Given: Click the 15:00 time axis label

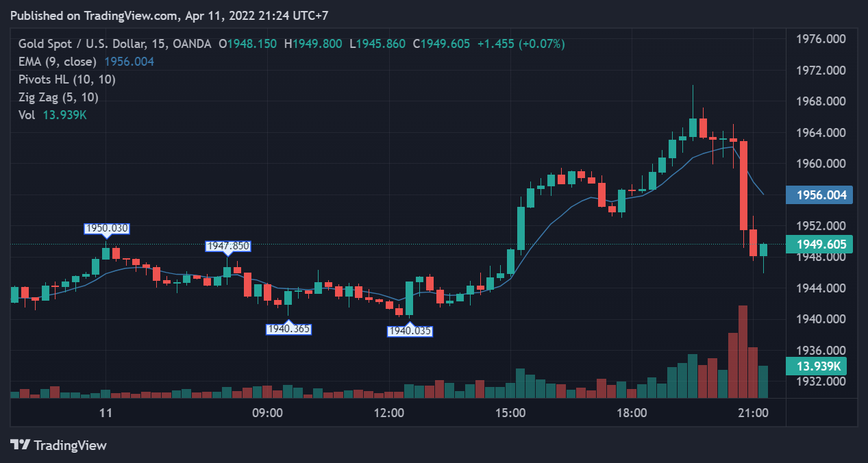Looking at the screenshot, I should pyautogui.click(x=510, y=413).
